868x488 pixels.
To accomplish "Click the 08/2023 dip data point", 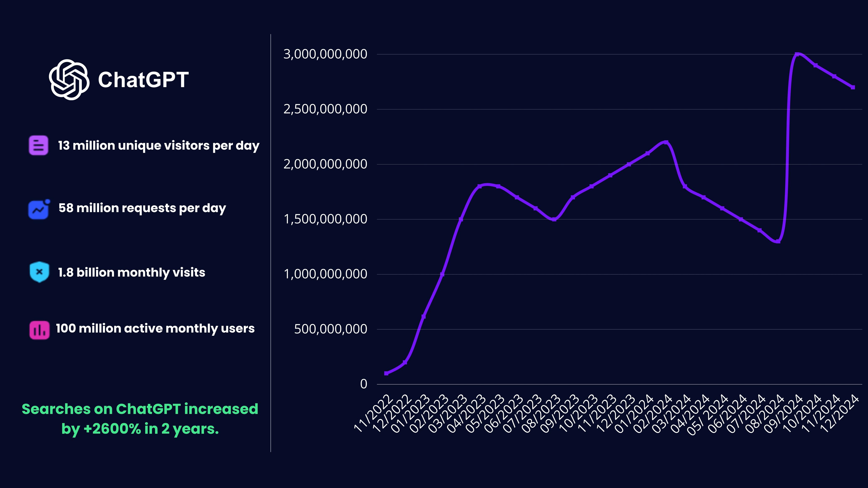I will click(x=554, y=219).
